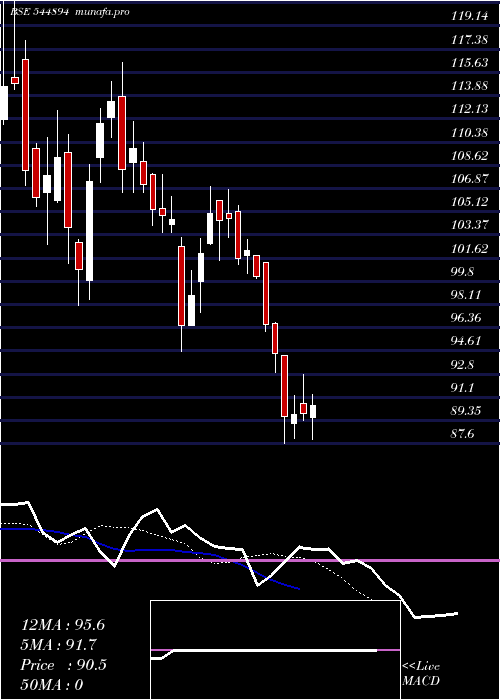Click the long white candle spanning 99 to 106

point(90,230)
